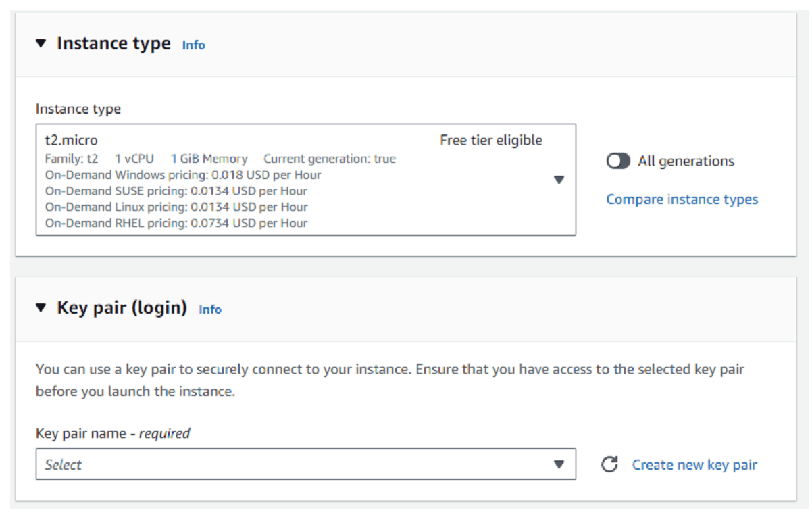Click the Instance type section heading
Image resolution: width=812 pixels, height=521 pixels.
click(113, 44)
